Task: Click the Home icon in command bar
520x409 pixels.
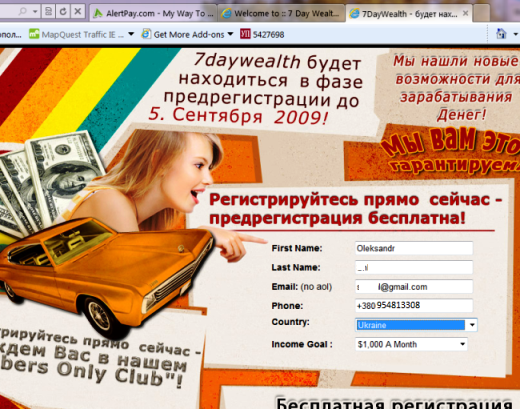Action: [501, 34]
